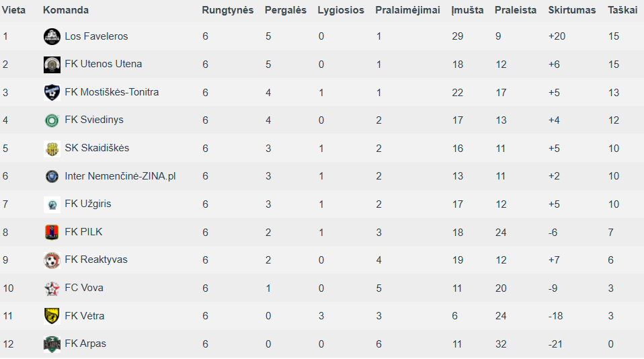Click the yellow SK Skaidiškės crest
The width and height of the screenshot is (644, 359).
coord(52,149)
